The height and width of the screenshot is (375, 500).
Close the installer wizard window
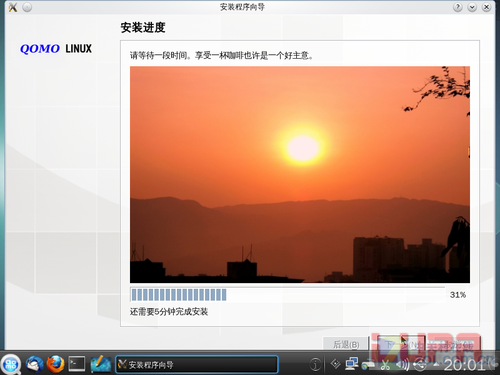pos(487,7)
